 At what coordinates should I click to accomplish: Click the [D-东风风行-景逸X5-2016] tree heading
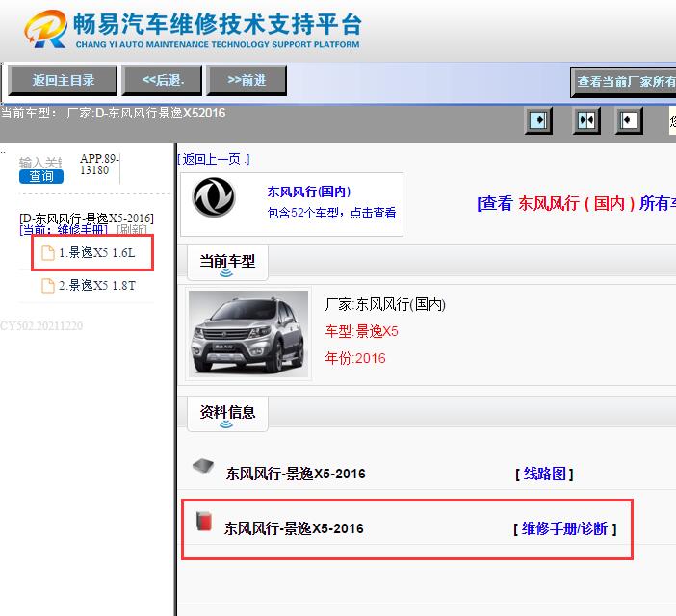[x=87, y=218]
